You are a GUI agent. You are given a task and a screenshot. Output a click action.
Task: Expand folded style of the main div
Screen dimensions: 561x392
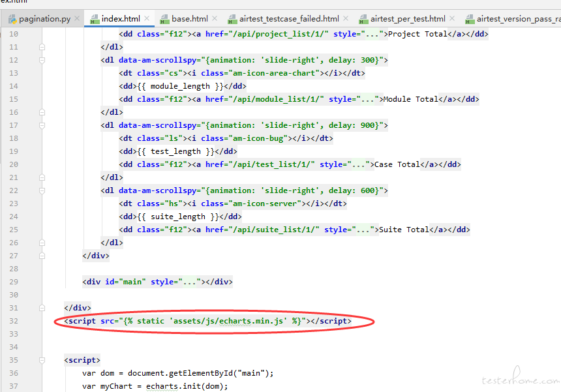(x=190, y=282)
